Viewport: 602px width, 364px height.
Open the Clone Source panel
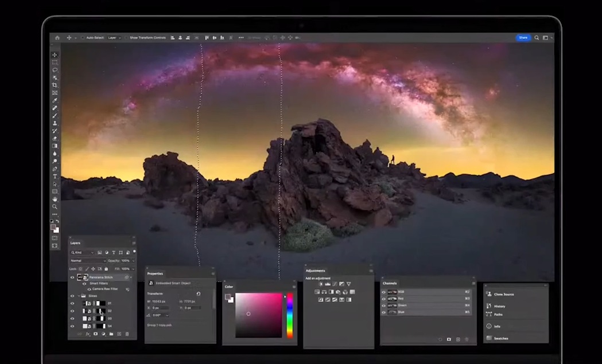point(500,294)
